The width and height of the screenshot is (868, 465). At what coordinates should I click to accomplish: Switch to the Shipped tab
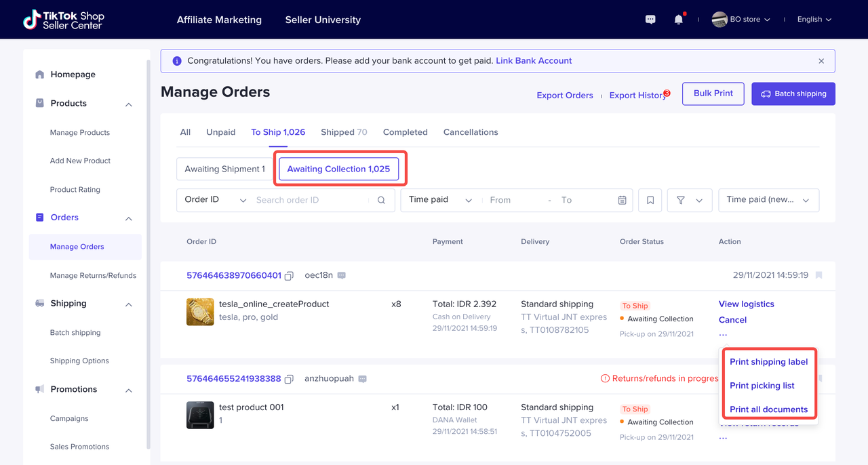click(343, 132)
